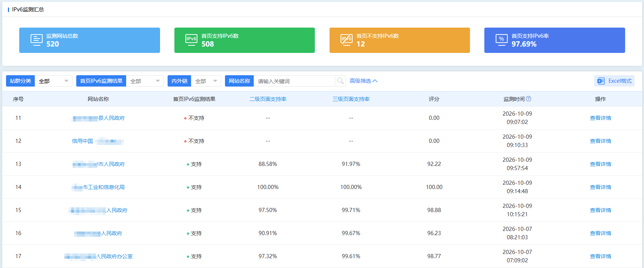
Task: Open the 监测网站总数 520 card
Action: click(89, 40)
